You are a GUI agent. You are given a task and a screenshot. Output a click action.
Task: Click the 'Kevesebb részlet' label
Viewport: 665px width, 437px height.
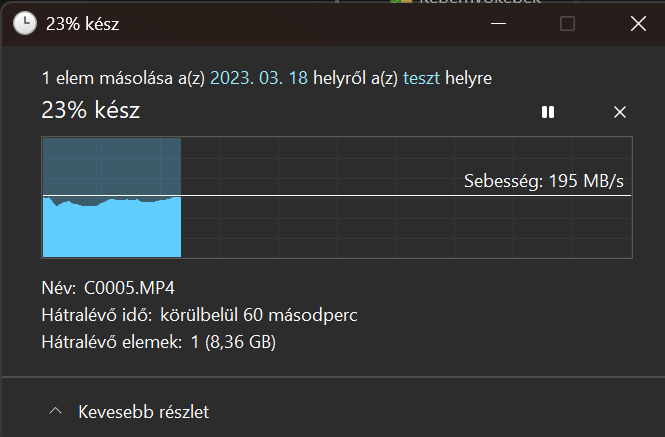point(143,412)
